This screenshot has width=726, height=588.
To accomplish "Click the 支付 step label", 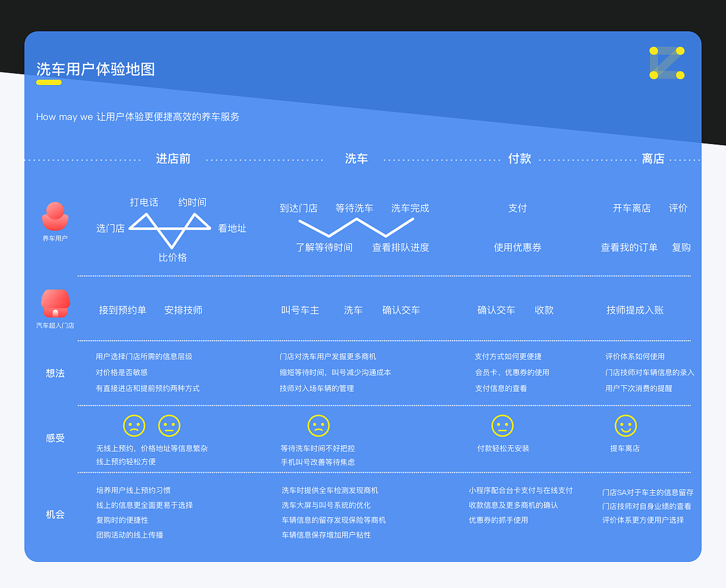I will pos(518,208).
